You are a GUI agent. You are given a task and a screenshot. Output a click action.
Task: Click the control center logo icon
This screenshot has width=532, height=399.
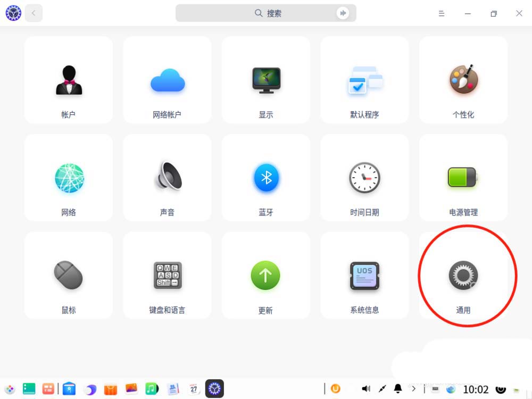click(13, 13)
